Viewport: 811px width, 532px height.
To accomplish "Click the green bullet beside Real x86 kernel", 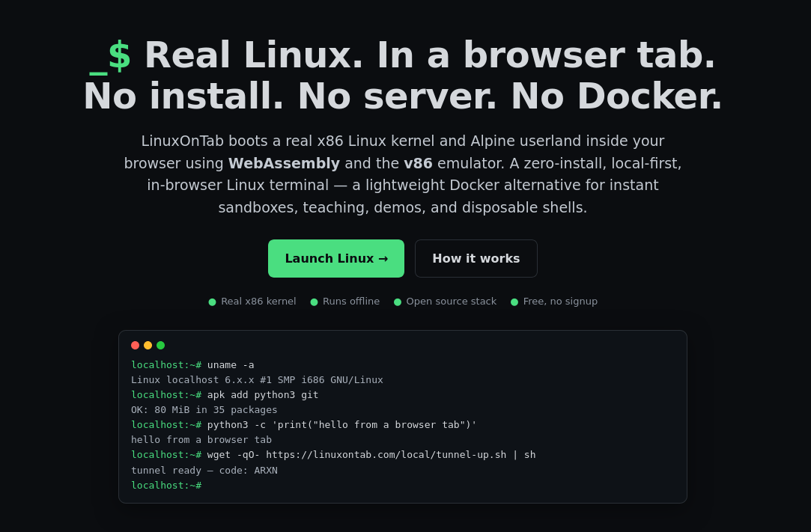I will point(212,302).
